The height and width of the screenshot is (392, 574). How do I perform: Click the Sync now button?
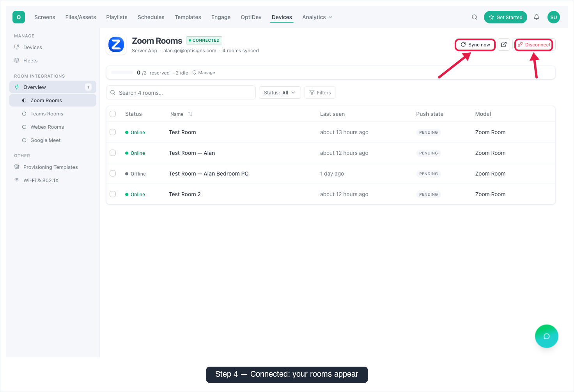475,44
